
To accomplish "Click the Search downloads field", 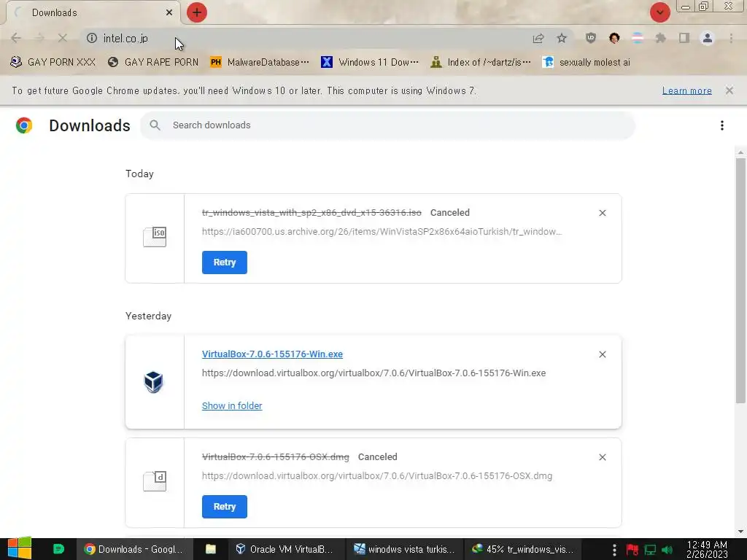I will tap(387, 125).
